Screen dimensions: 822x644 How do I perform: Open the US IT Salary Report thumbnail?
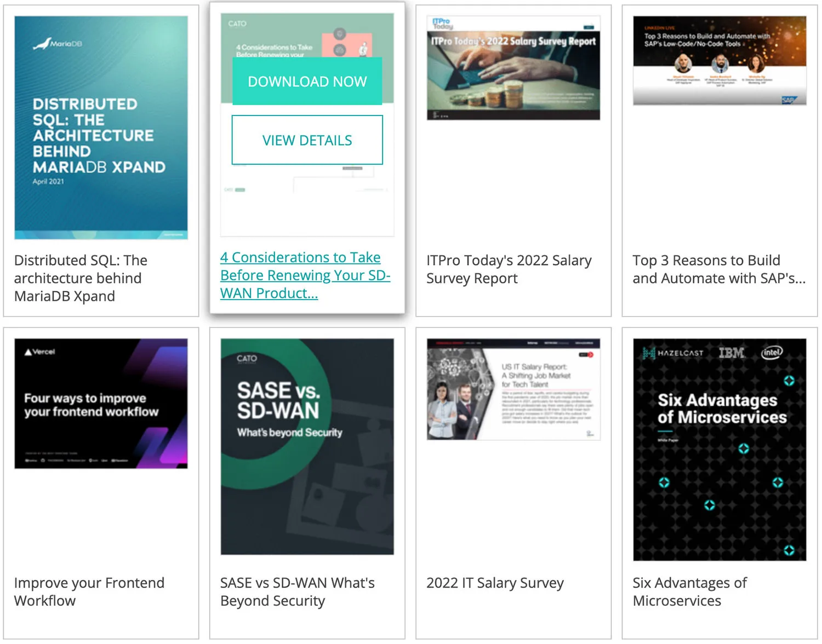(513, 389)
